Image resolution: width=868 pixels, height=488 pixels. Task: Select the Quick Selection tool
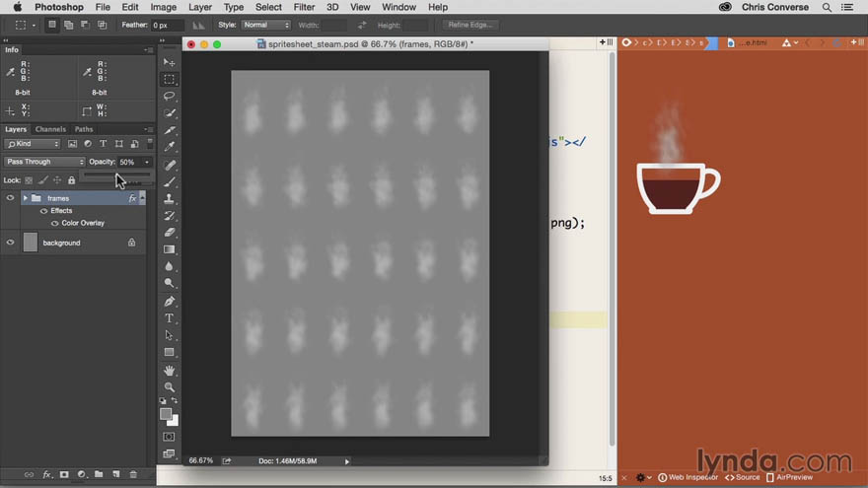[170, 112]
